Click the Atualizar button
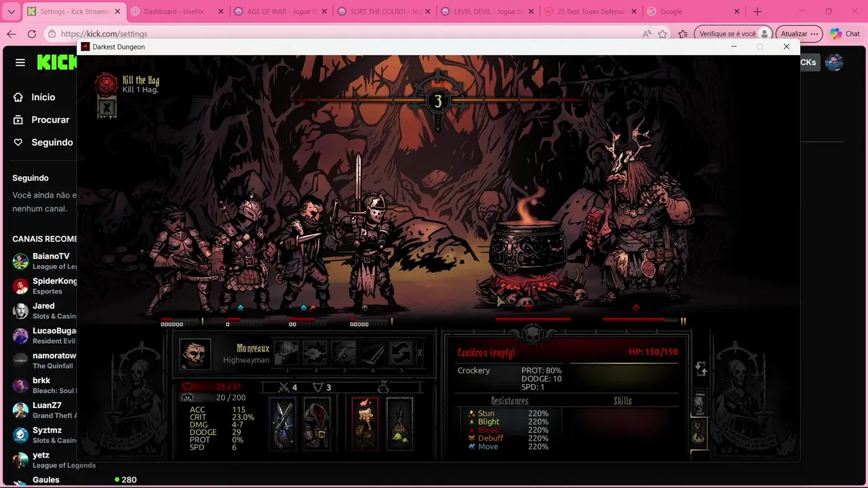Image resolution: width=868 pixels, height=488 pixels. tap(800, 34)
